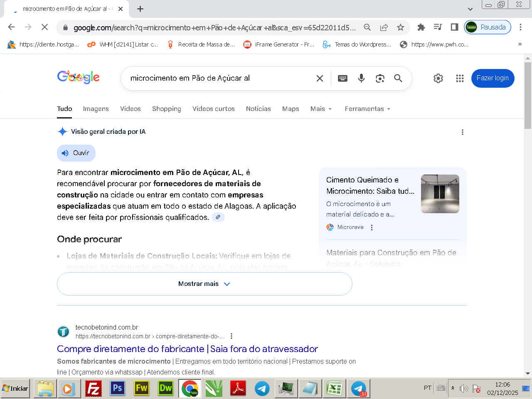Expand the Mais search filters dropdown
The image size is (532, 399).
coord(321,109)
